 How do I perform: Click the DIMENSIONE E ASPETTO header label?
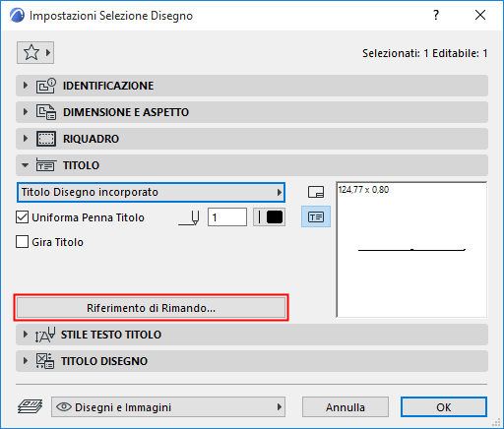[x=126, y=112]
